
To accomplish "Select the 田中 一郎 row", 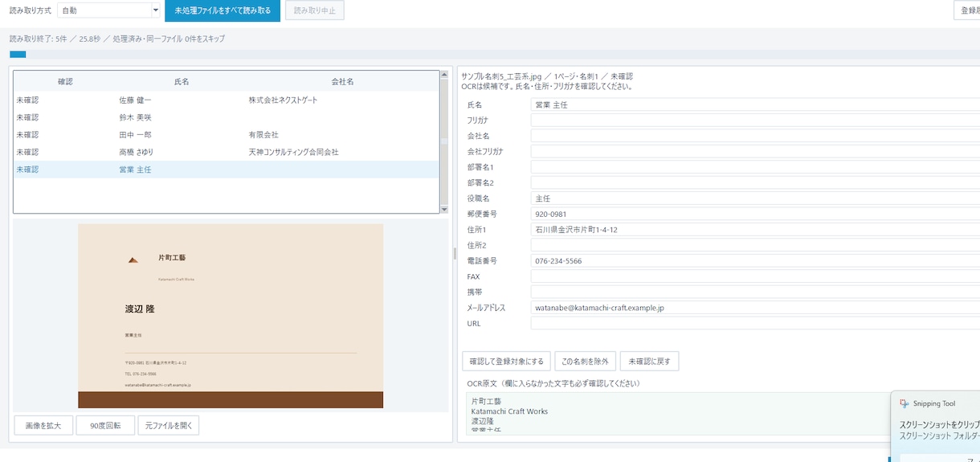I will pos(226,135).
